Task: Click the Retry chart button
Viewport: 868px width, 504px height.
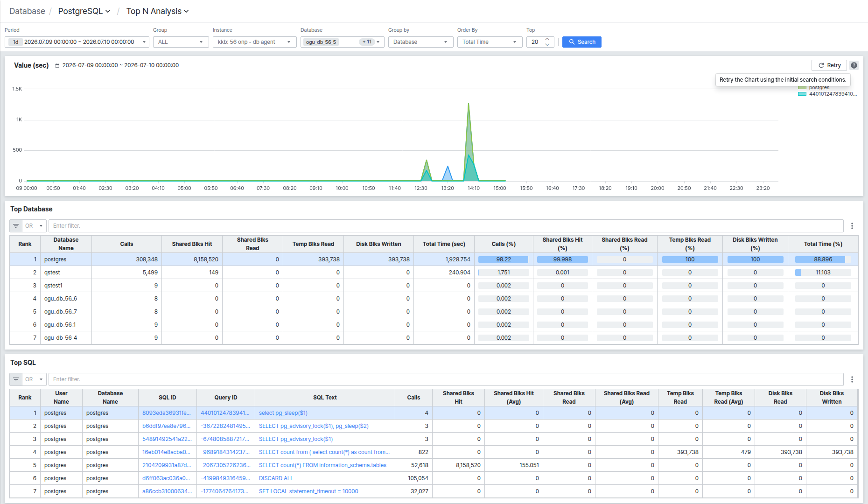Action: click(829, 65)
